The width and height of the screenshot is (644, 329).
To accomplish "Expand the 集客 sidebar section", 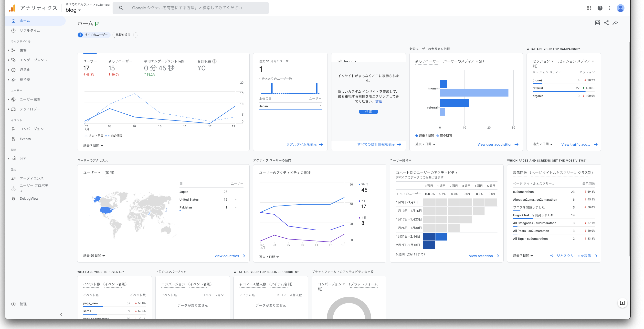I will point(23,50).
